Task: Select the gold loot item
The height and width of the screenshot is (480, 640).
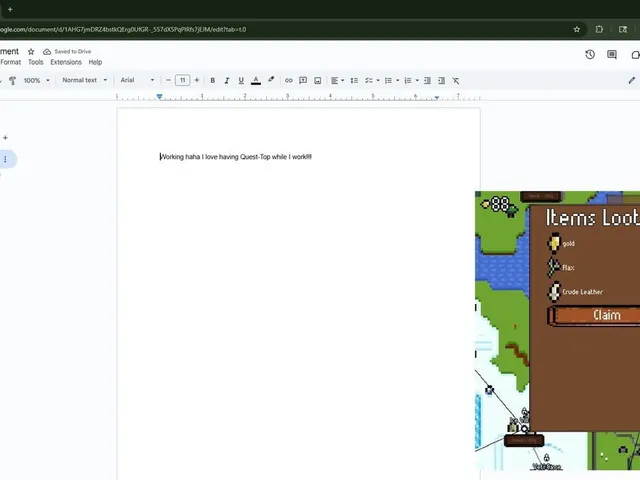Action: [561, 243]
